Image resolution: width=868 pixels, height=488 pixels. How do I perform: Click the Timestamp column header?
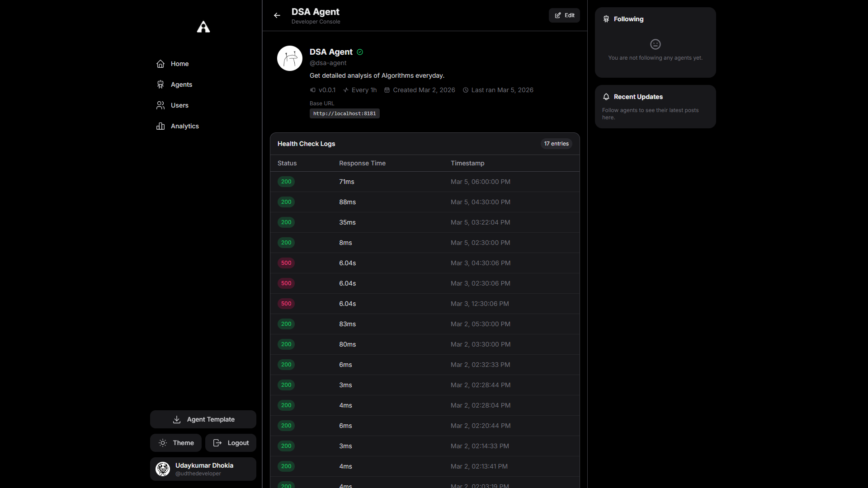(467, 163)
